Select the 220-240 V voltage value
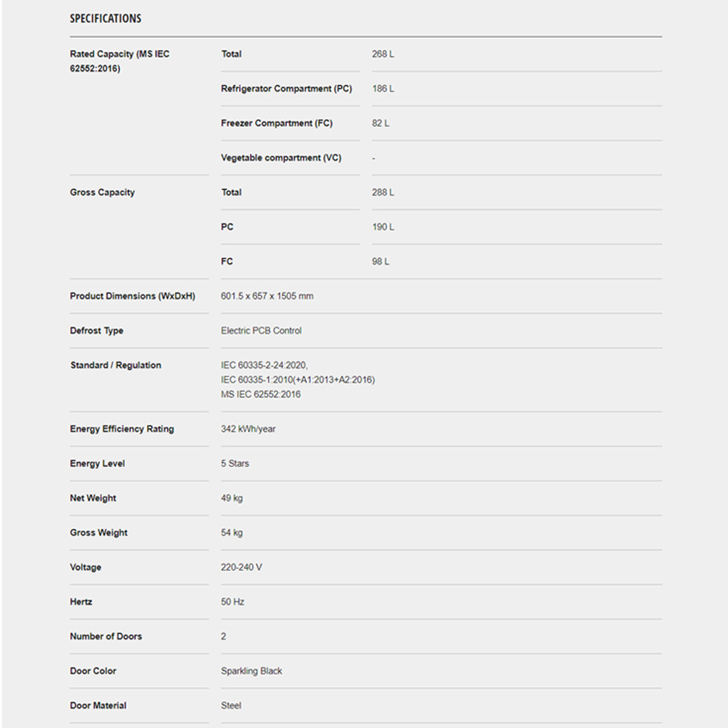The height and width of the screenshot is (728, 728). pos(241,567)
